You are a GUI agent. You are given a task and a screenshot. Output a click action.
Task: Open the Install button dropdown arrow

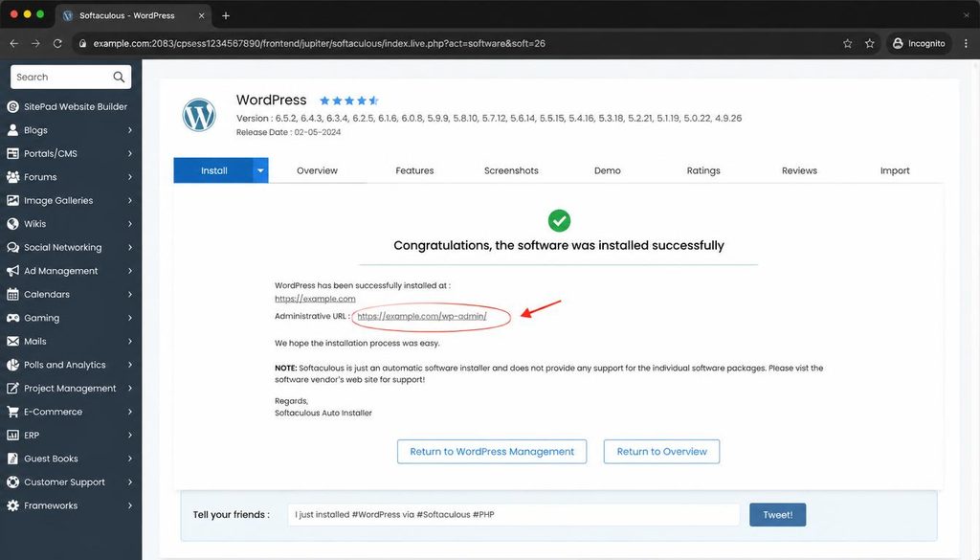(x=260, y=170)
